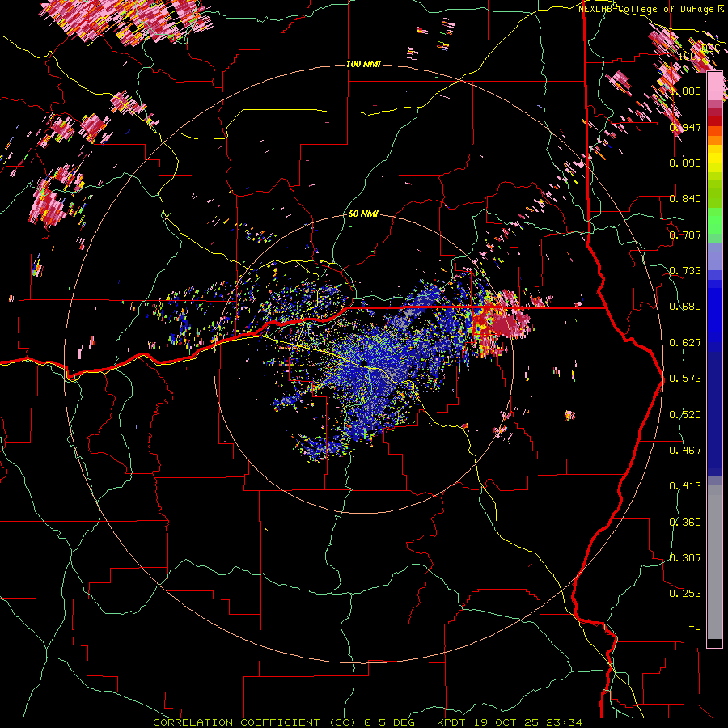728x728 pixels.
Task: Click the 0.467 legend value
Action: [685, 451]
